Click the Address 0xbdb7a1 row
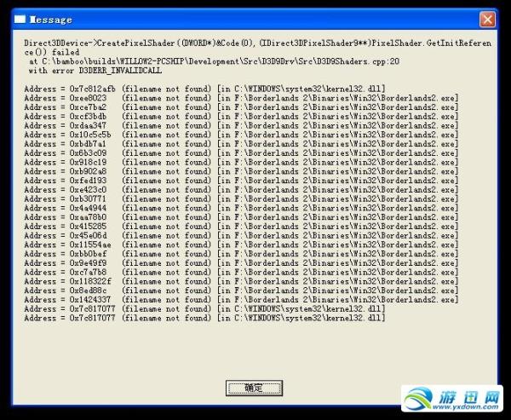This screenshot has height=420, width=511. pos(241,144)
